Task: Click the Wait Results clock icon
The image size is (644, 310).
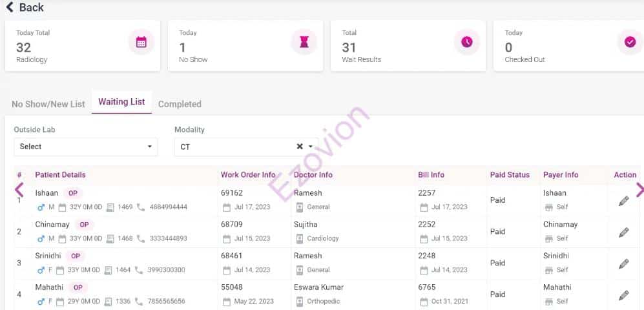Action: tap(466, 42)
